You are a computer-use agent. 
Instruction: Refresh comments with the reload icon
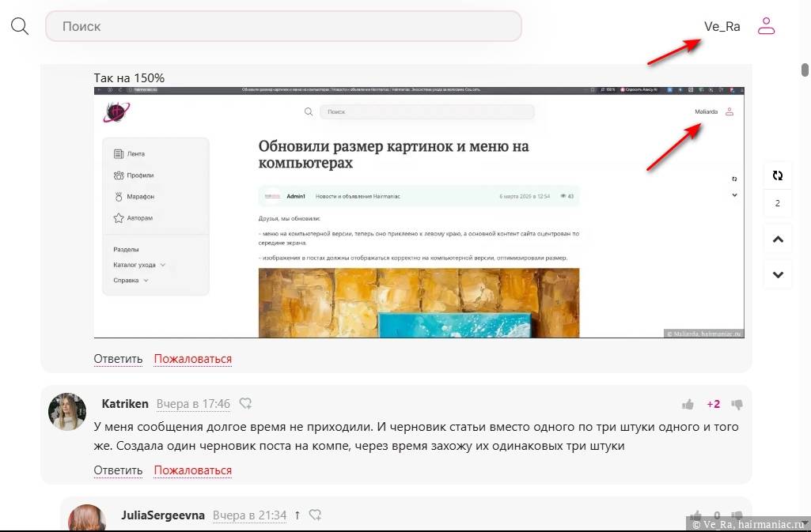click(778, 175)
